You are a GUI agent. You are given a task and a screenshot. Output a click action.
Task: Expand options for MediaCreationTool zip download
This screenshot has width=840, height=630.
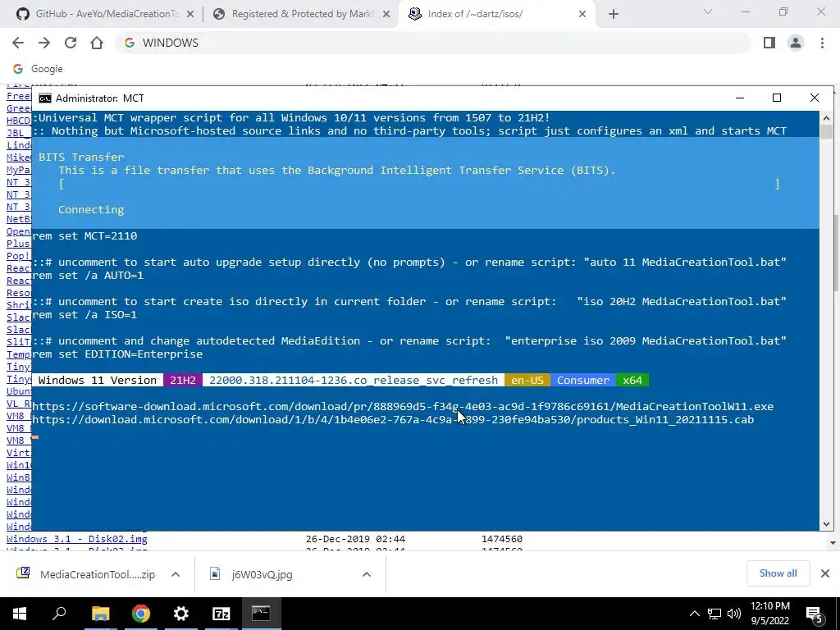point(176,574)
